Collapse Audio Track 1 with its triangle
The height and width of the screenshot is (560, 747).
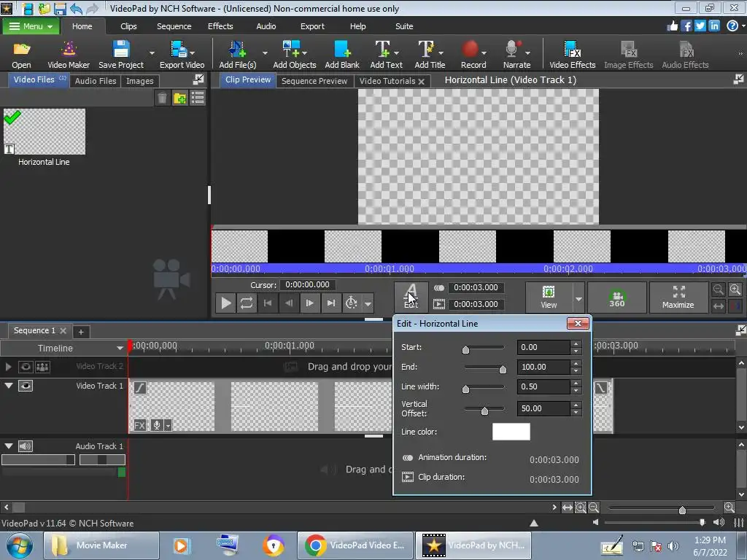pos(9,446)
